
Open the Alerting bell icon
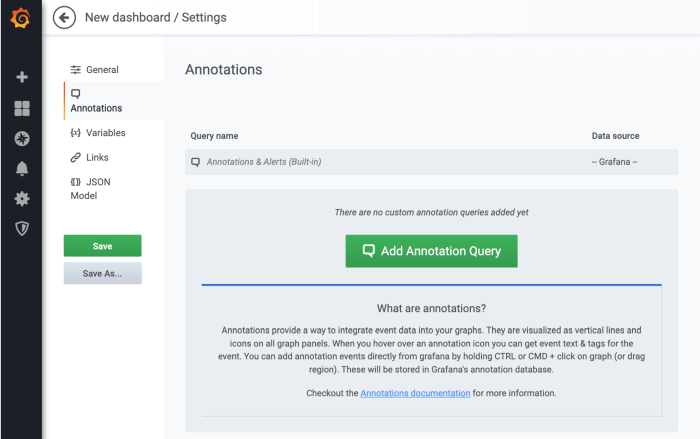21,168
